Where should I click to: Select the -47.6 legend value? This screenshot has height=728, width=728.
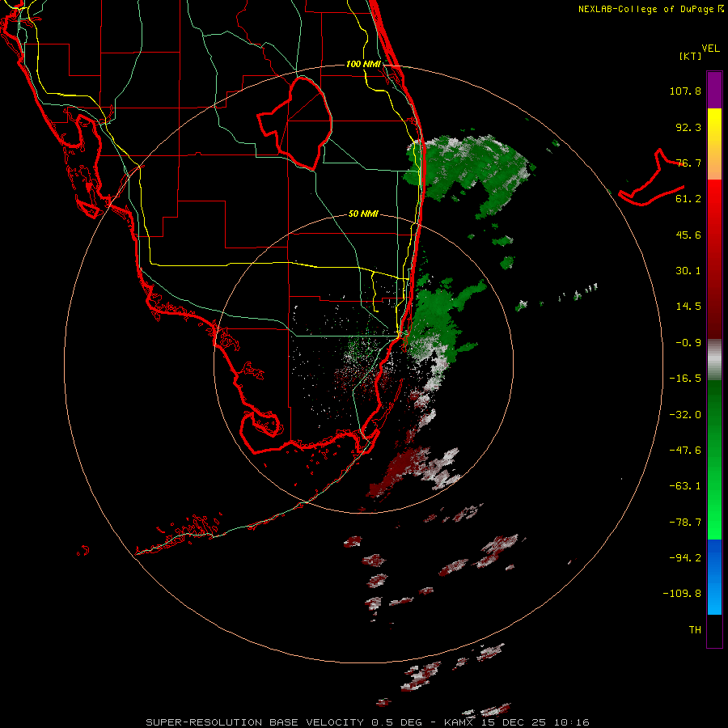pyautogui.click(x=685, y=451)
